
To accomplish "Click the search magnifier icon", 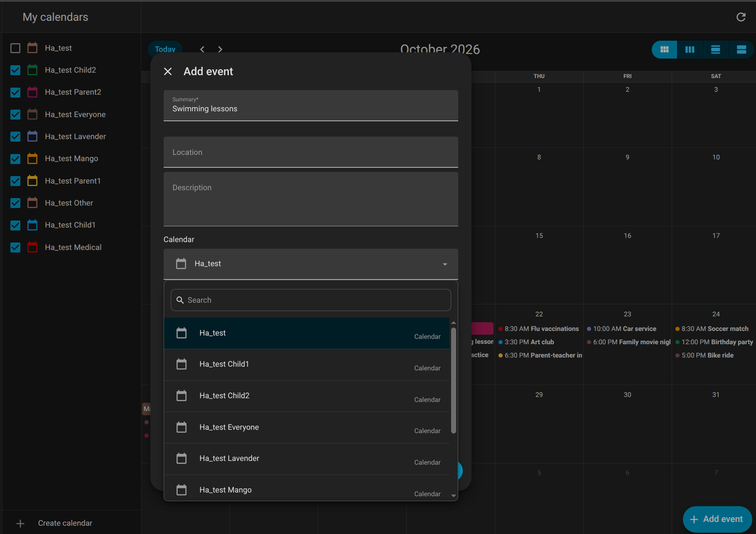I will (x=180, y=300).
